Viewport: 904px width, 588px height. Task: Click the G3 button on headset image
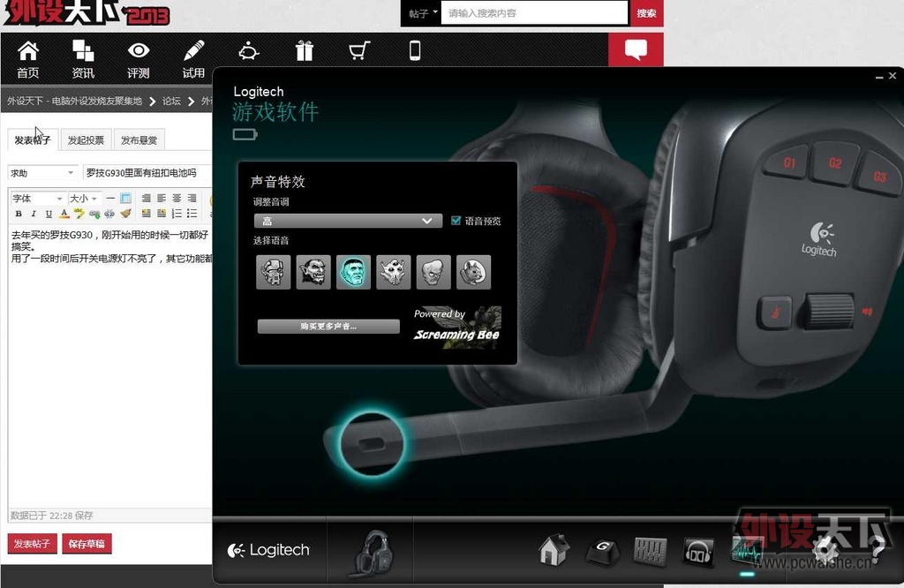878,177
